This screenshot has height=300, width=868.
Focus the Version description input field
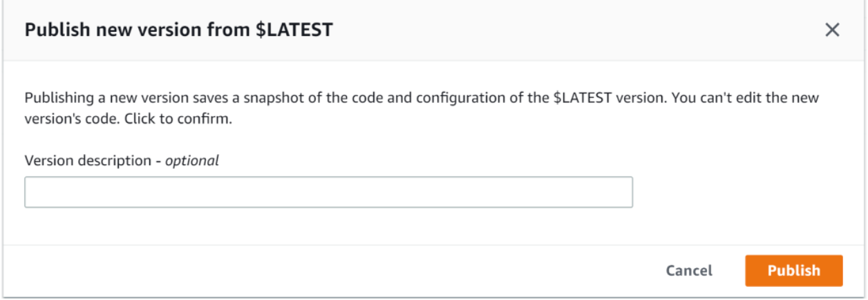pyautogui.click(x=328, y=192)
